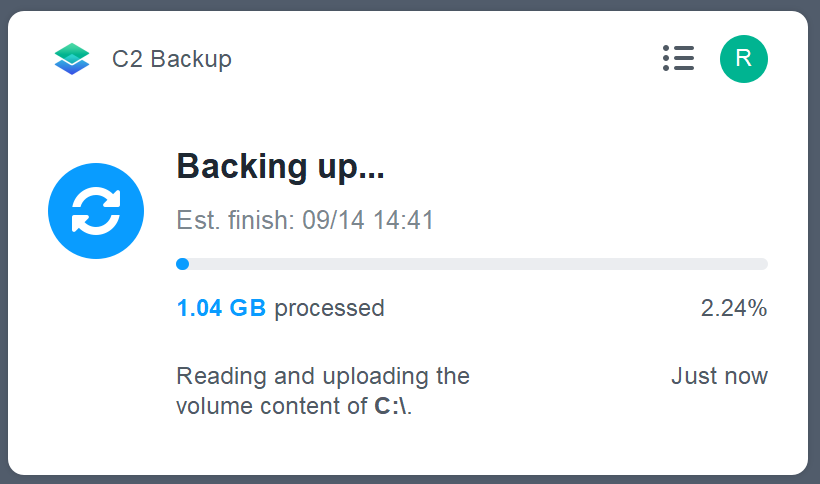Screen dimensions: 820x484
Task: Open the green R user avatar
Action: pyautogui.click(x=744, y=59)
